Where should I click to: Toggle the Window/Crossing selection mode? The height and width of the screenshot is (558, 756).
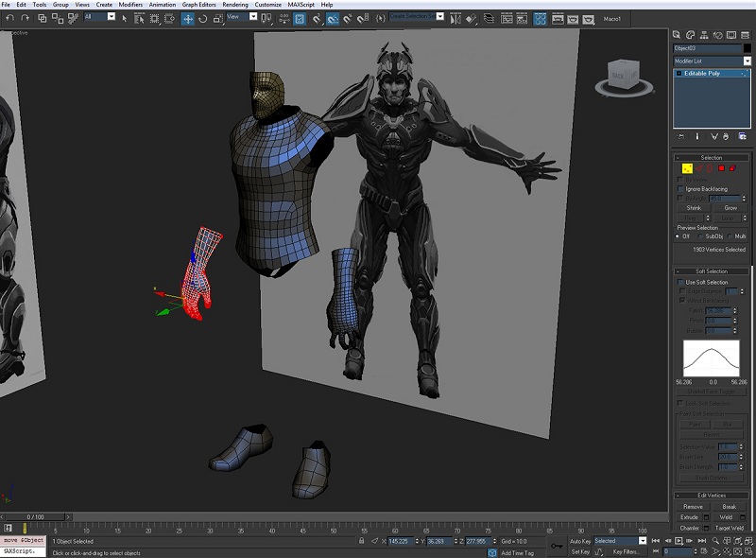[x=170, y=19]
